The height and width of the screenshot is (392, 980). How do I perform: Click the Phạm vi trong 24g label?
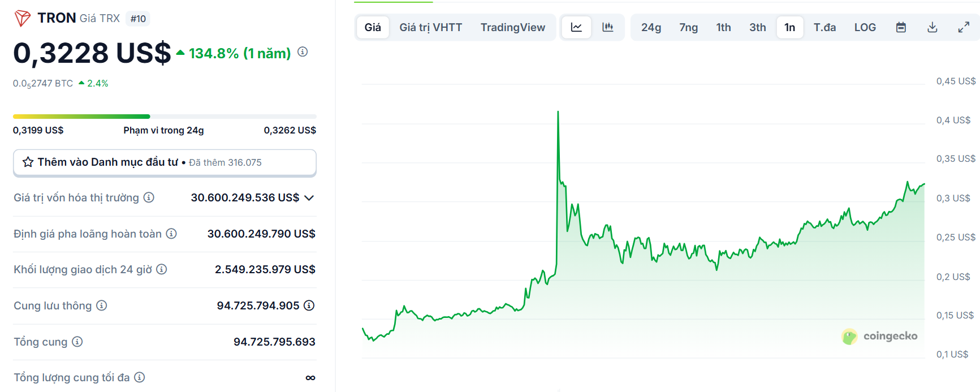point(163,130)
